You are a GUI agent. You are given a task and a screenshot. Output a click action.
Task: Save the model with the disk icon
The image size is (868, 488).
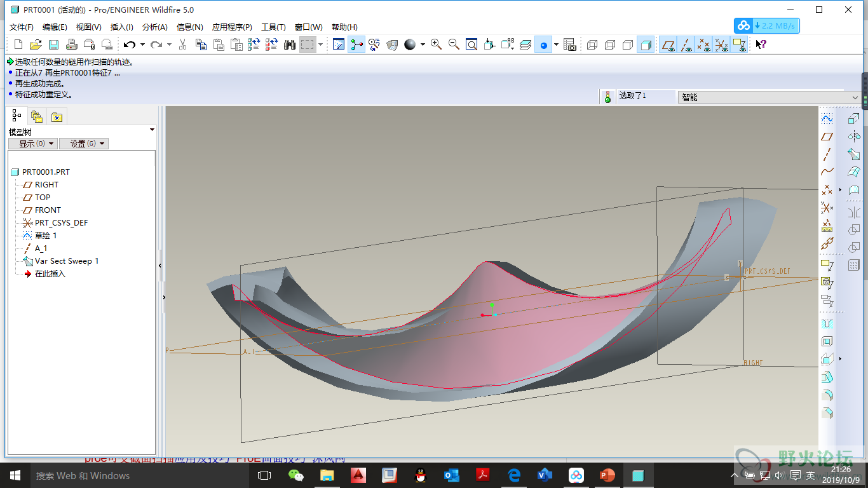53,44
